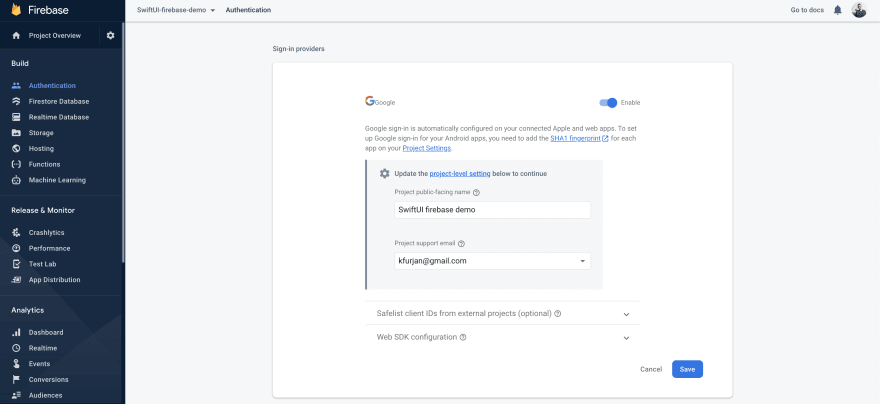Click the Save button
This screenshot has height=404, width=880.
(688, 369)
